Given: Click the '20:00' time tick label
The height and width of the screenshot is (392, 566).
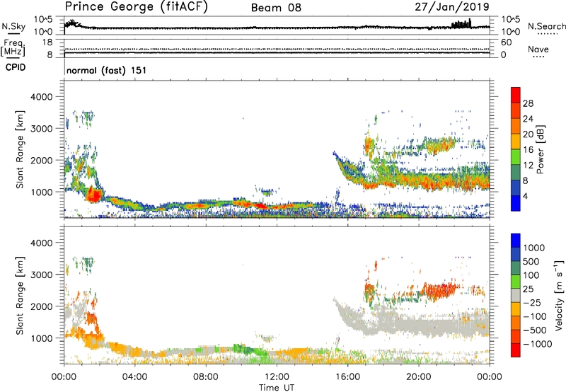Looking at the screenshot, I should [419, 377].
